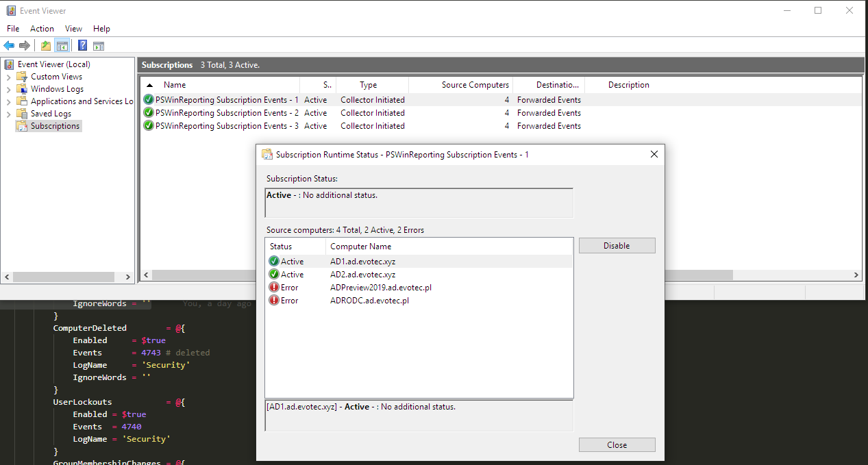Click the show/hide action pane toolbar icon
Screen dimensions: 868x465
click(98, 45)
